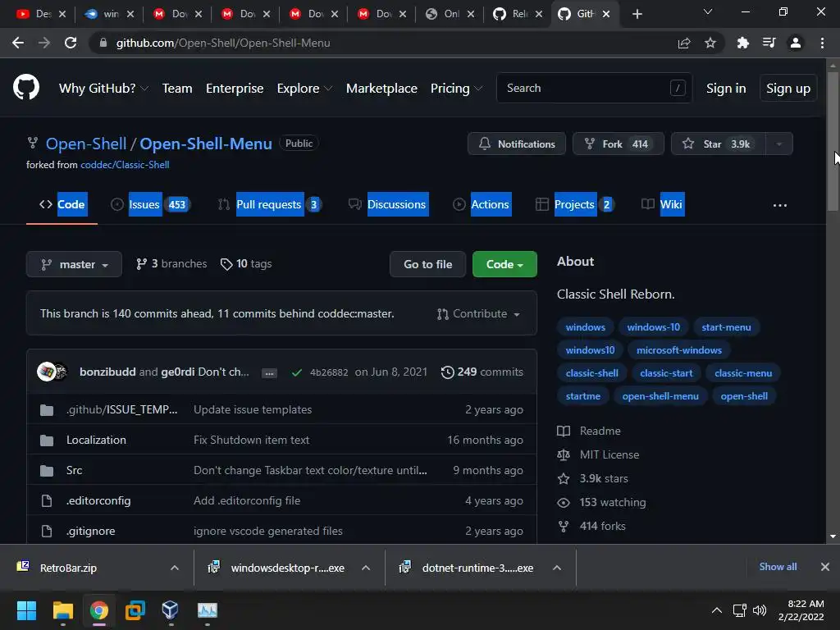Reload the page with refresh icon
The image size is (840, 630).
pos(71,43)
